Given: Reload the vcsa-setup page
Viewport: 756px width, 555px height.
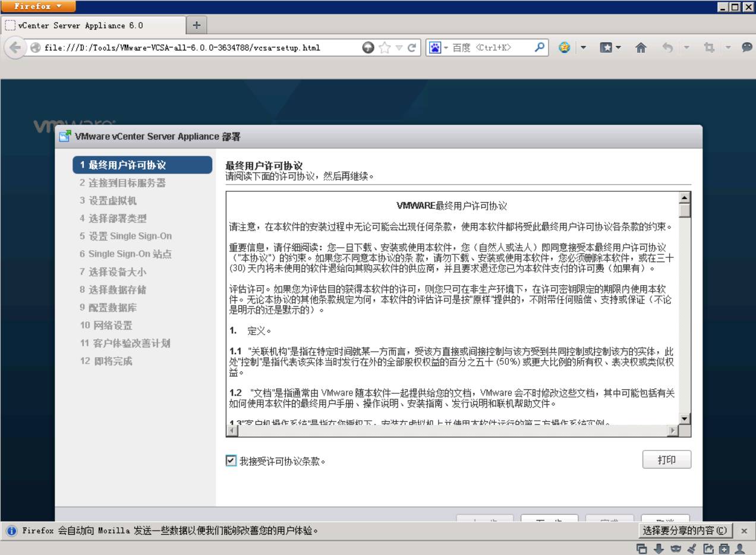Looking at the screenshot, I should click(x=411, y=48).
